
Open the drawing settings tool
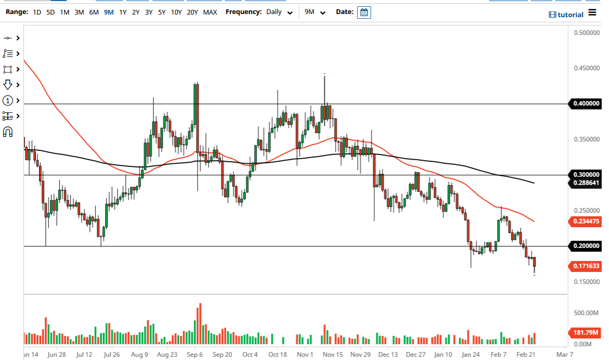[8, 115]
